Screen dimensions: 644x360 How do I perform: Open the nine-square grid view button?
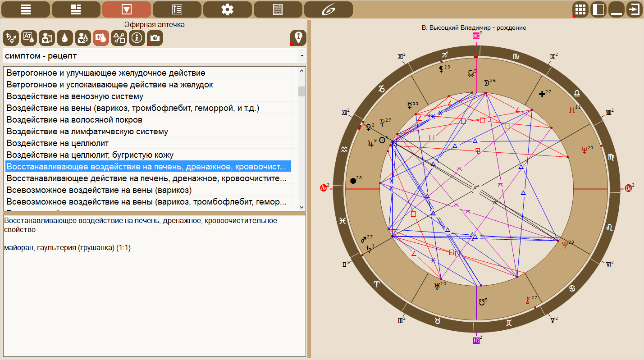pos(580,9)
